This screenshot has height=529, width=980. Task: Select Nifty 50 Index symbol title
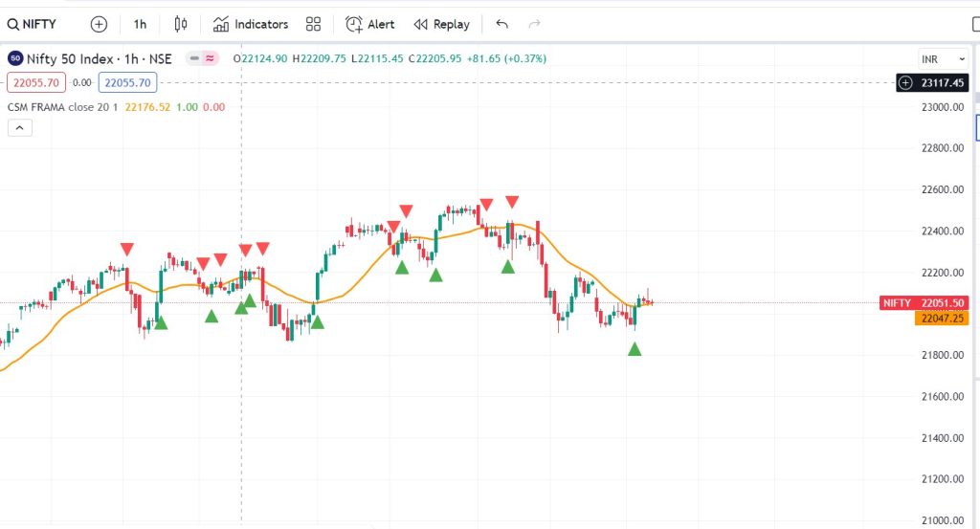click(x=99, y=58)
